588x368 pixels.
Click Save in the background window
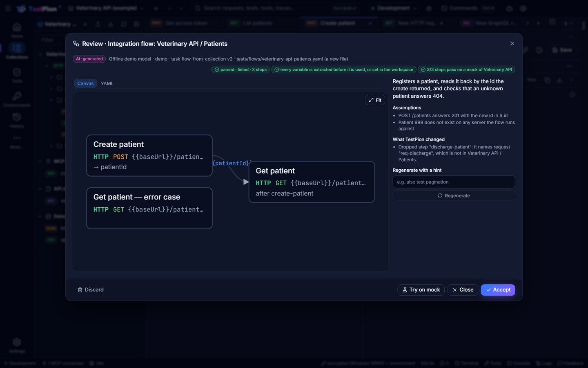[x=562, y=50]
